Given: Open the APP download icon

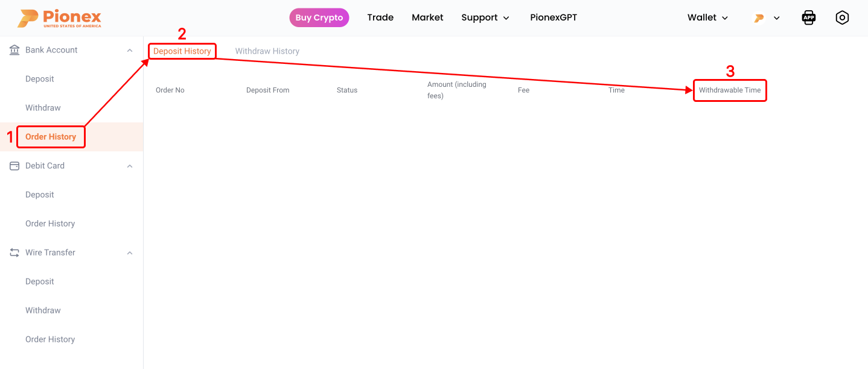Looking at the screenshot, I should (x=808, y=17).
